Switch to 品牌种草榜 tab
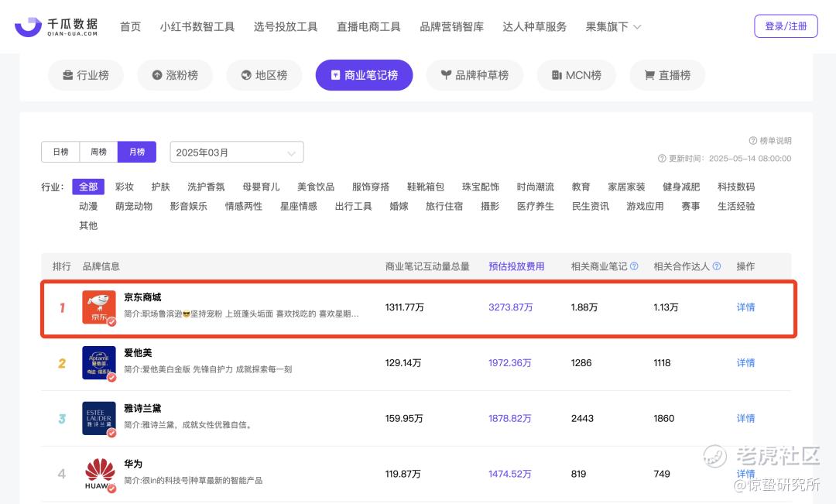The width and height of the screenshot is (836, 504). click(475, 75)
